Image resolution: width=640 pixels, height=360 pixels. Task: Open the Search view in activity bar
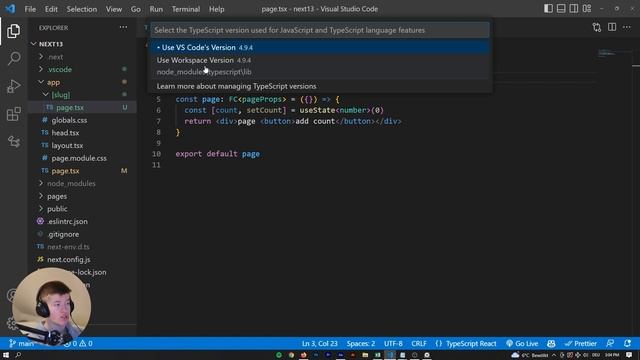click(13, 58)
